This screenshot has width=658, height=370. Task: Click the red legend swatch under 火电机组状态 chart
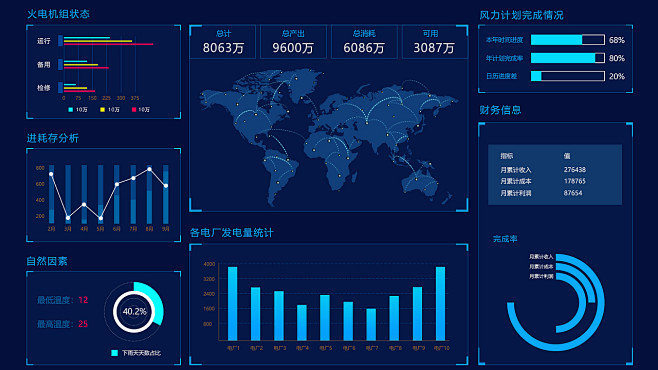[134, 109]
